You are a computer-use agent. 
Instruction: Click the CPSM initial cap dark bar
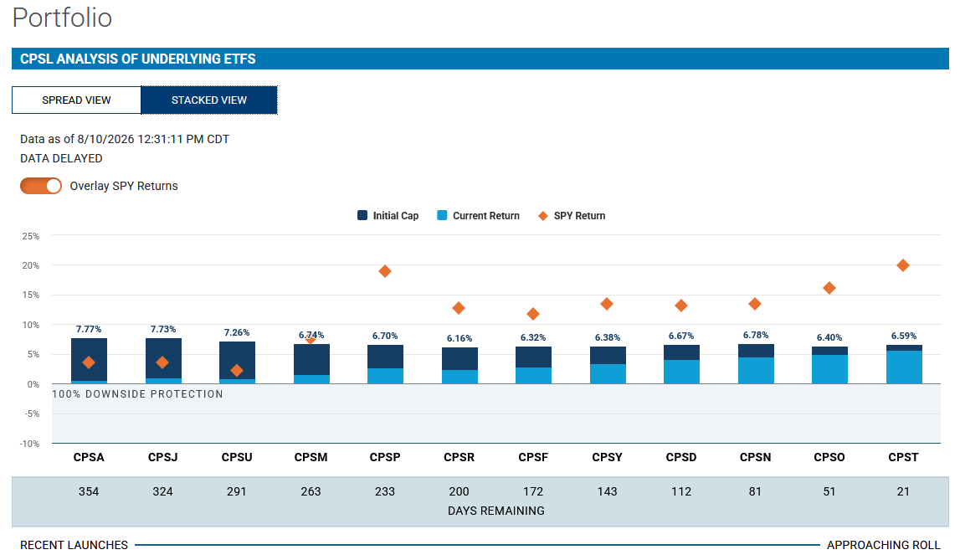pos(311,360)
